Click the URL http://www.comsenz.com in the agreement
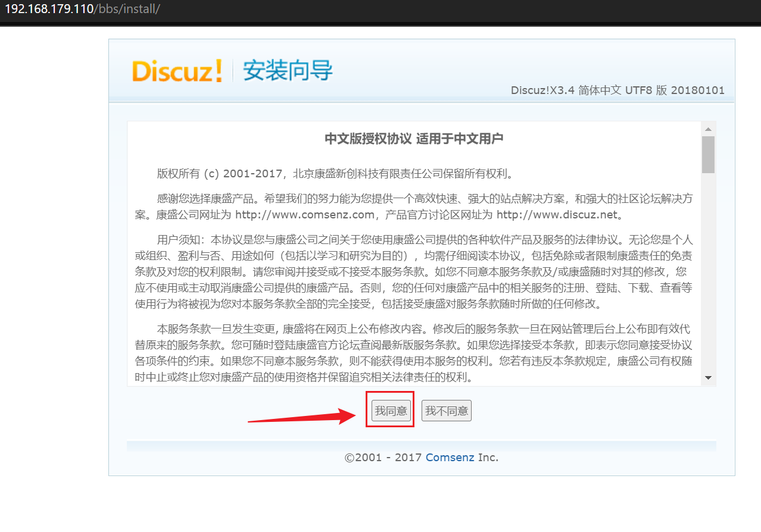This screenshot has height=532, width=761. (305, 214)
